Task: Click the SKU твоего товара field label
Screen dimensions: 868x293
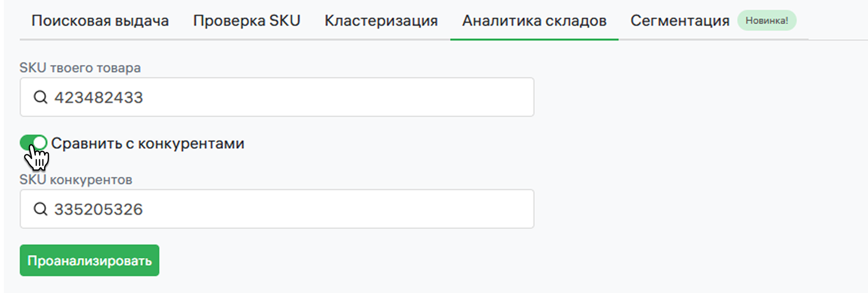Action: pyautogui.click(x=80, y=68)
